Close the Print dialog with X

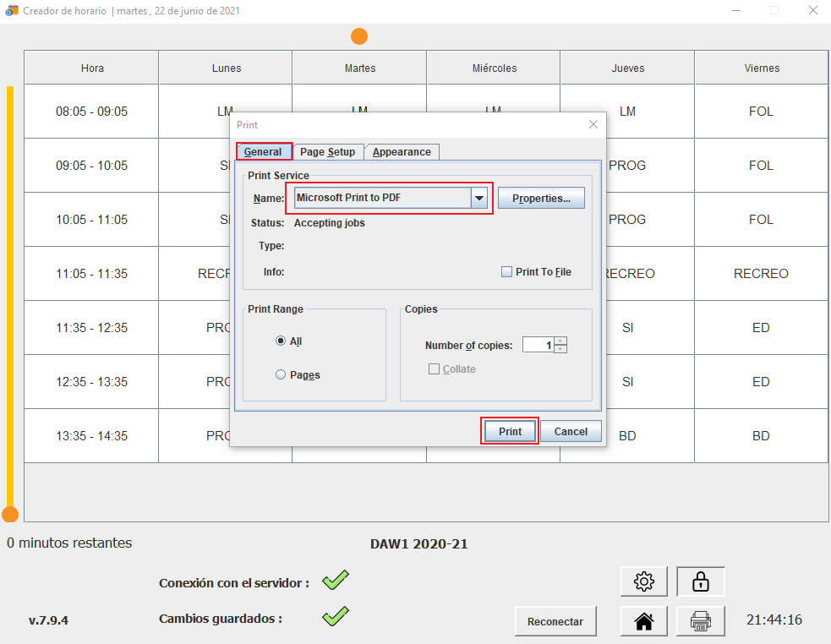[593, 124]
